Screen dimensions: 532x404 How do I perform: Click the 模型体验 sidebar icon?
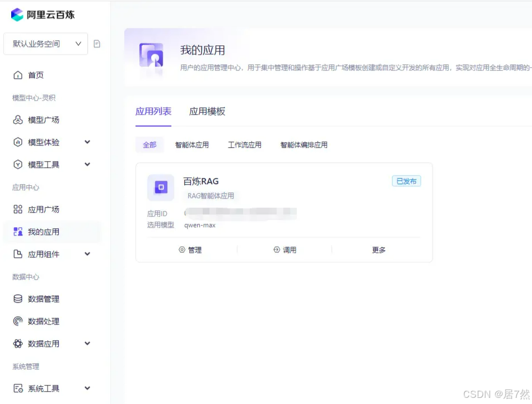pos(18,142)
